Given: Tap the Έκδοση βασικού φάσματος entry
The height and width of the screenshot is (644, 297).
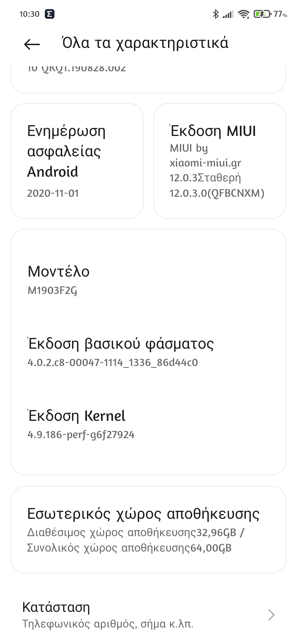Looking at the screenshot, I should point(148,352).
